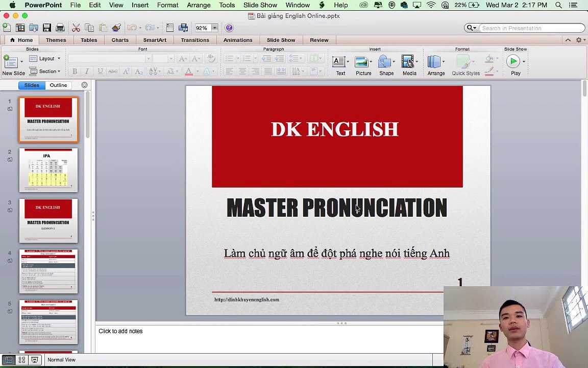Switch to the Animations ribbon tab
This screenshot has height=368, width=588.
point(238,40)
